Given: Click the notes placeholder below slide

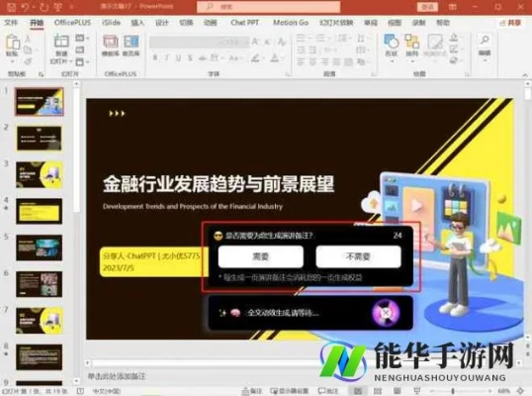Looking at the screenshot, I should (x=117, y=376).
